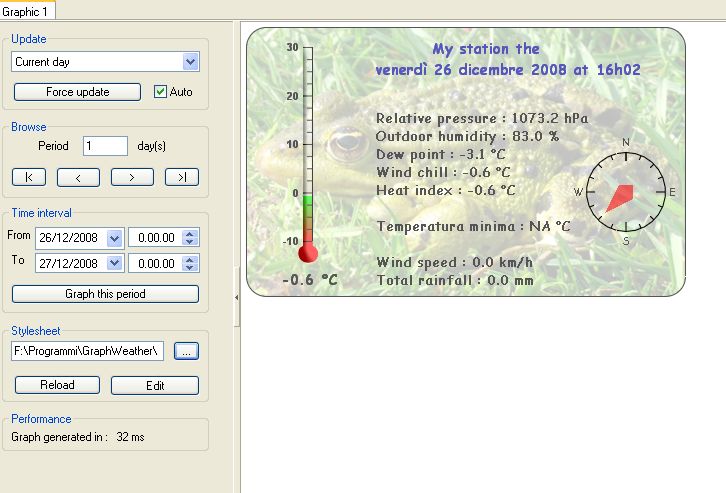
Task: Open the To date picker dropdown
Action: click(114, 263)
